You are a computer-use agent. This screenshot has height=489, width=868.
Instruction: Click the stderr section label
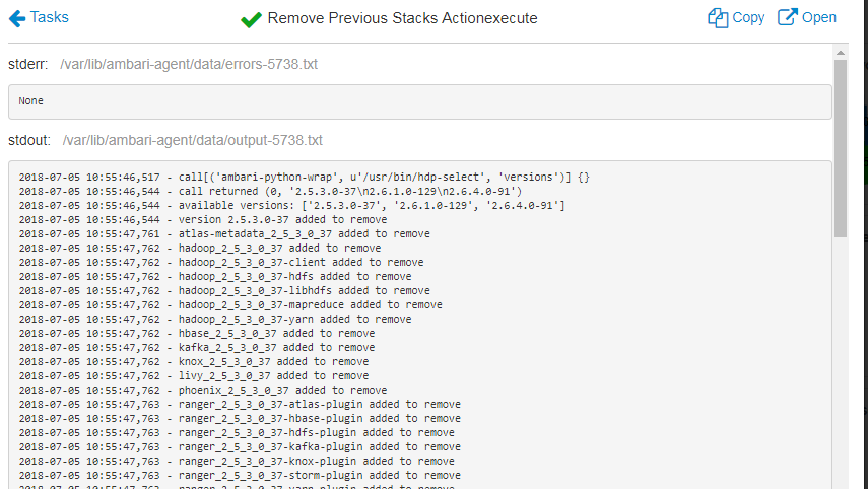27,64
